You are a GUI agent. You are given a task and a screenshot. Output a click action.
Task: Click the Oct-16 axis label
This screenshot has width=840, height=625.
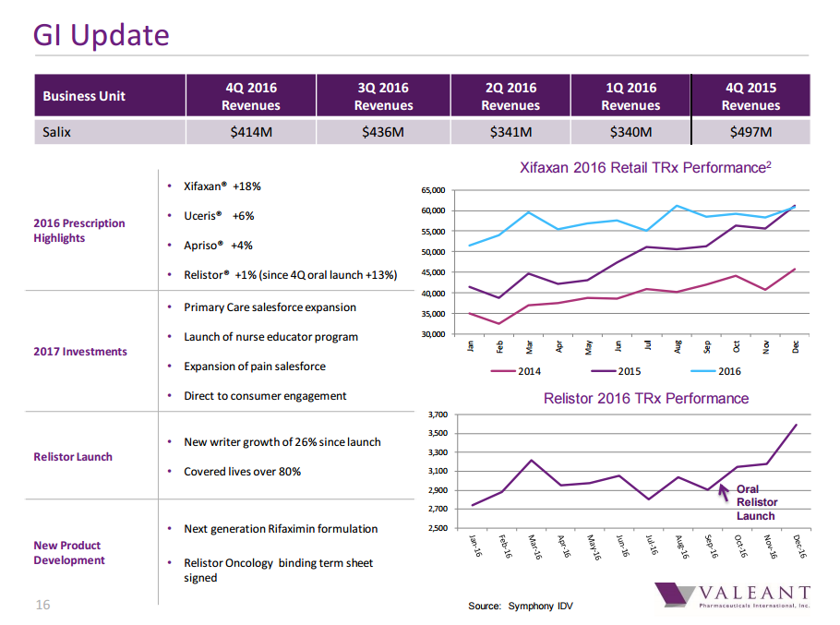click(x=740, y=546)
